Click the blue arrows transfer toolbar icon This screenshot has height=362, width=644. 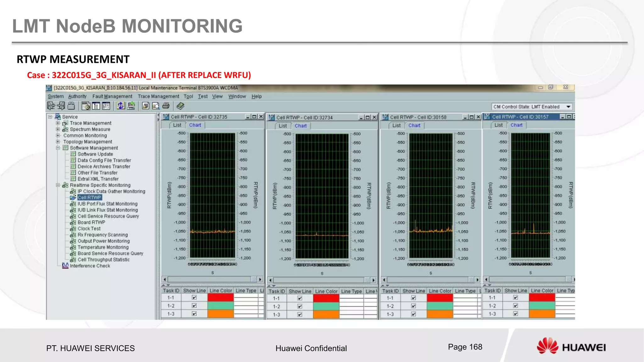tap(121, 106)
